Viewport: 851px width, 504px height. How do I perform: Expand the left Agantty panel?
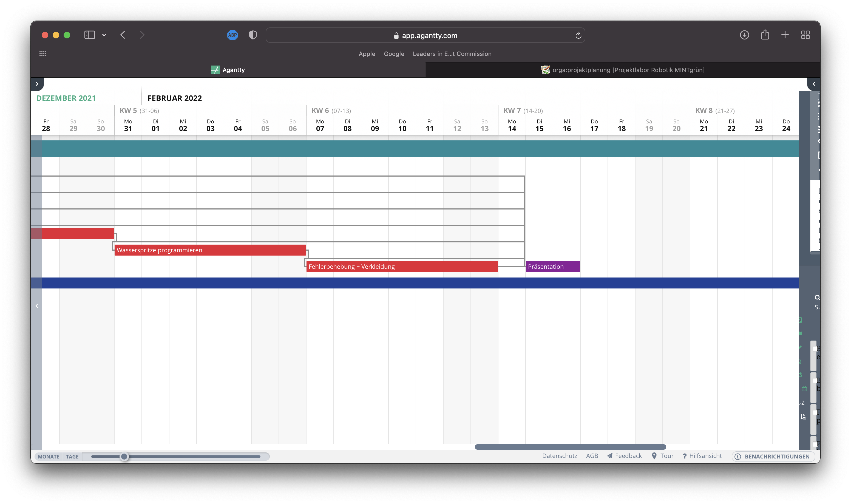[x=37, y=84]
